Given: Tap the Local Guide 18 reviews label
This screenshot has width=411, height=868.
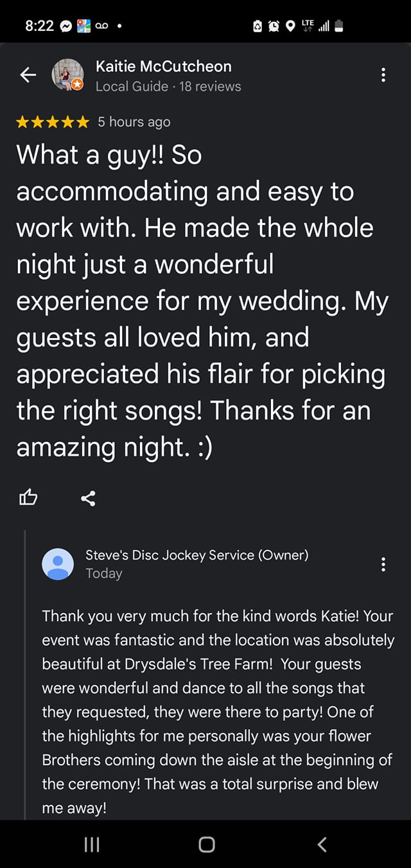Looking at the screenshot, I should pyautogui.click(x=168, y=86).
